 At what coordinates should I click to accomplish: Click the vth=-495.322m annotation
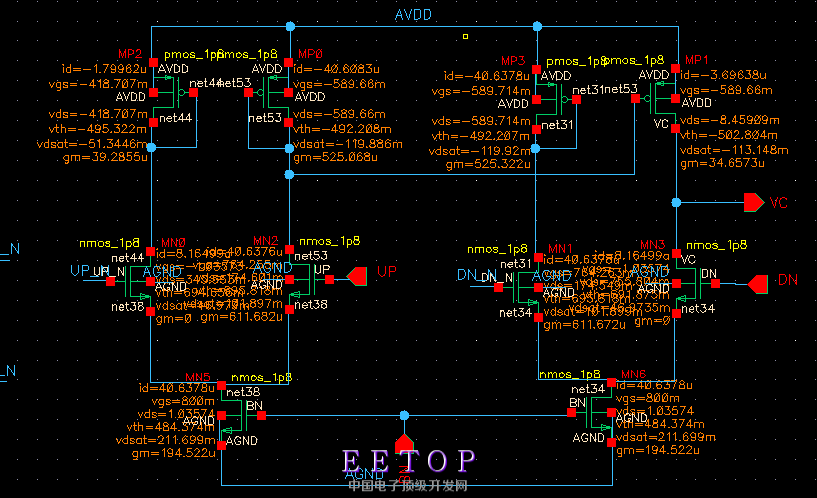point(97,128)
